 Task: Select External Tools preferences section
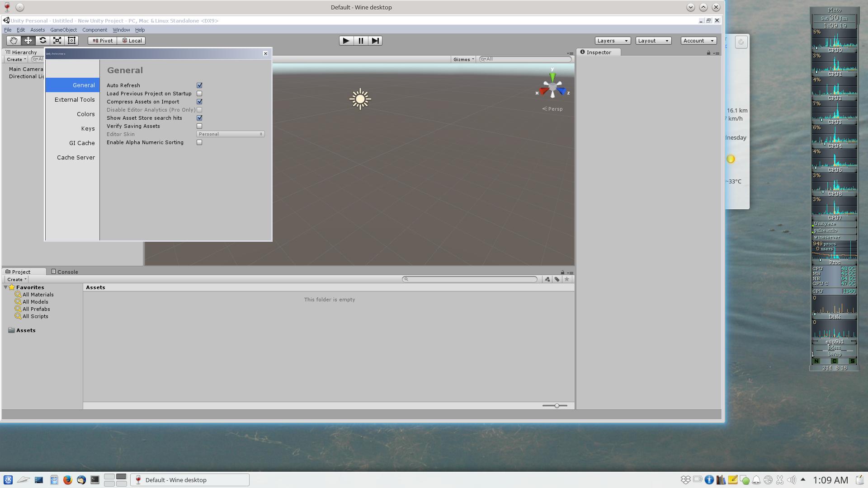click(x=72, y=100)
